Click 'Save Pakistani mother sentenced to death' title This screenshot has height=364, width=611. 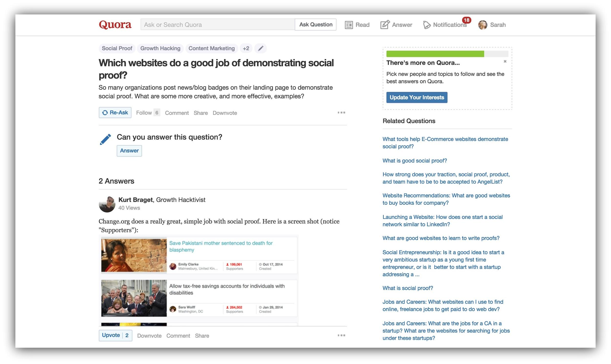tap(221, 246)
